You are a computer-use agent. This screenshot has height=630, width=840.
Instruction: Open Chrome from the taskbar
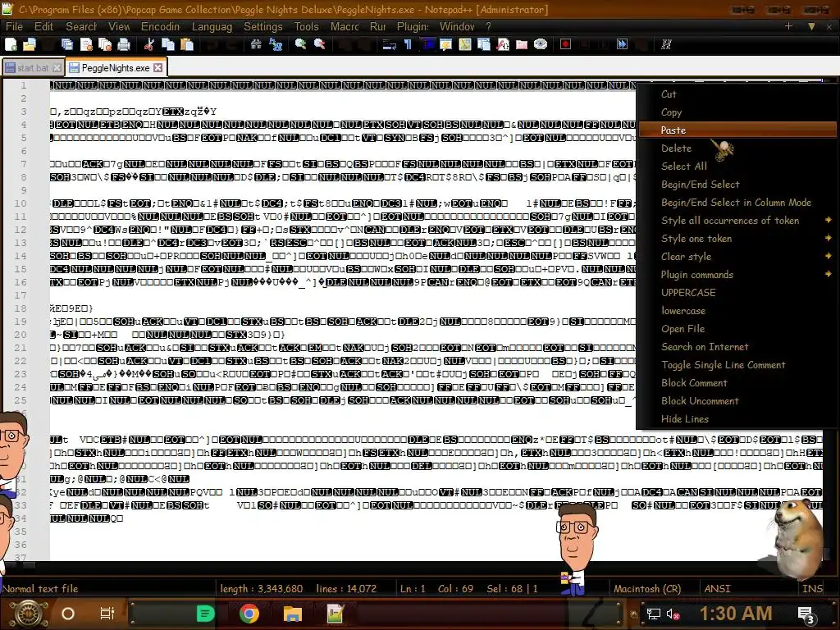pos(249,614)
